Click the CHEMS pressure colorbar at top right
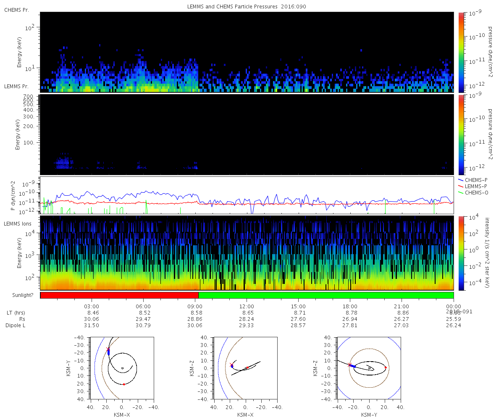This screenshot has width=504, height=420. pos(461,52)
